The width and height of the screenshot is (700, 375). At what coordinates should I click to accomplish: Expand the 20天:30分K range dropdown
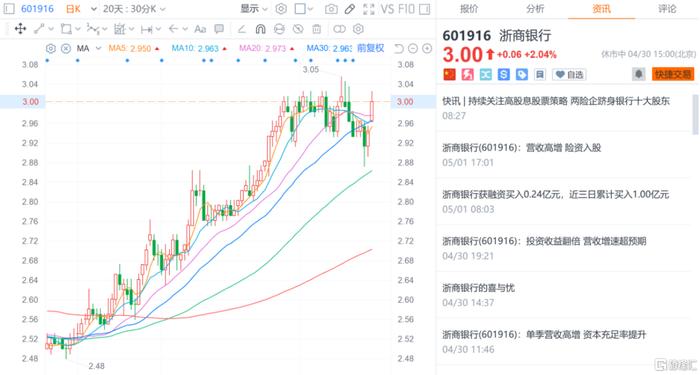point(134,9)
